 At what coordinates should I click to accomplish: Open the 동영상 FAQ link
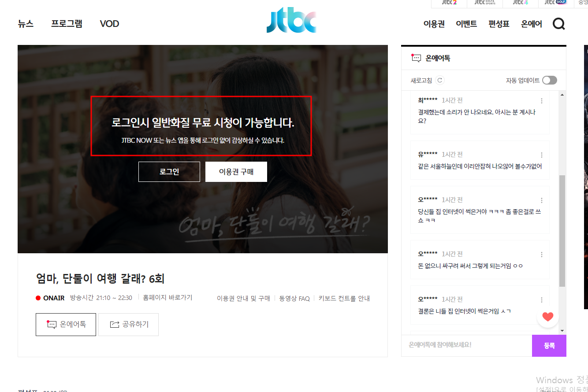[x=294, y=298]
